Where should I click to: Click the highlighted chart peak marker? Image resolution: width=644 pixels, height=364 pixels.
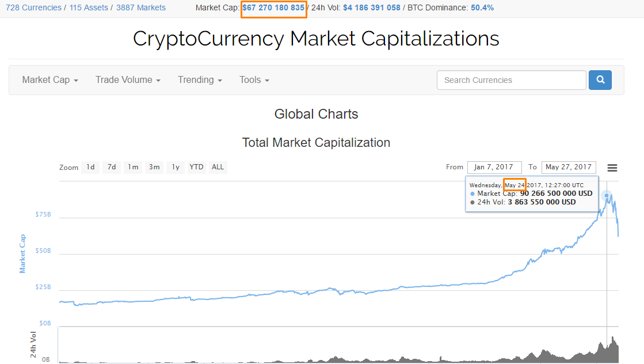click(x=607, y=196)
